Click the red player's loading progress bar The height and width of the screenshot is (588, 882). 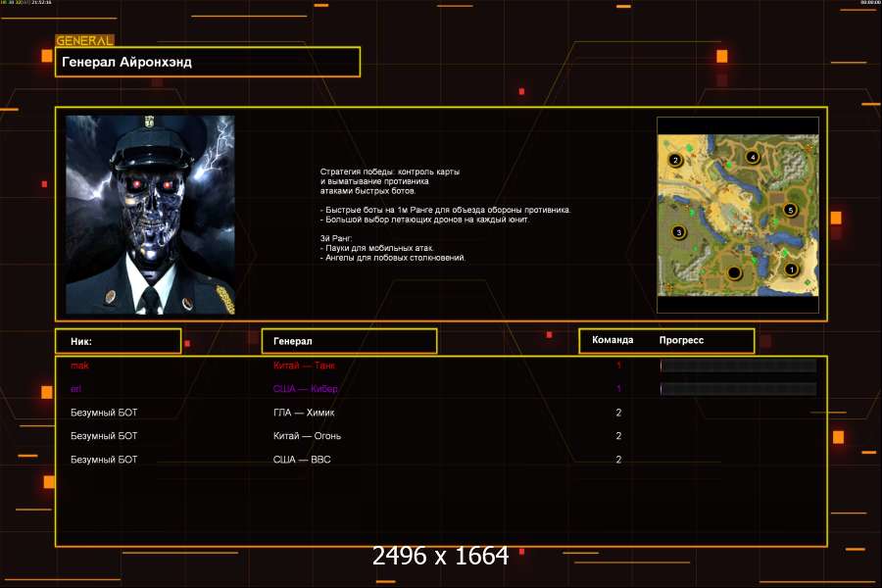click(738, 366)
